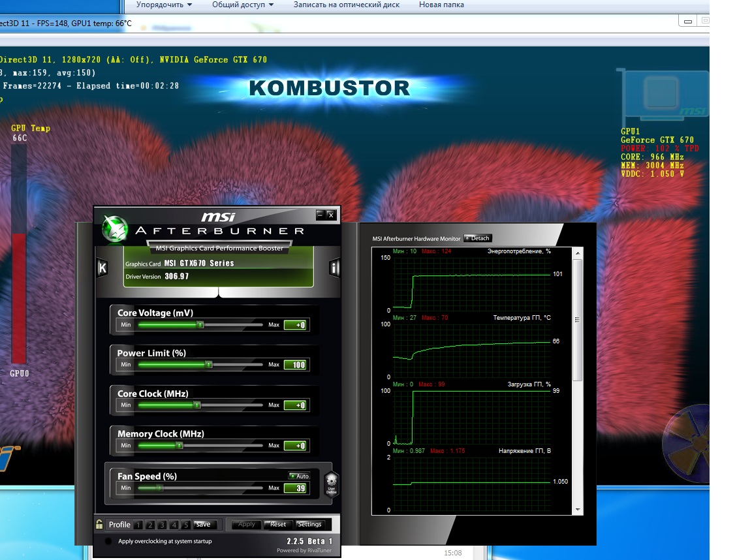Click the Fan Speed slider handle

click(160, 488)
